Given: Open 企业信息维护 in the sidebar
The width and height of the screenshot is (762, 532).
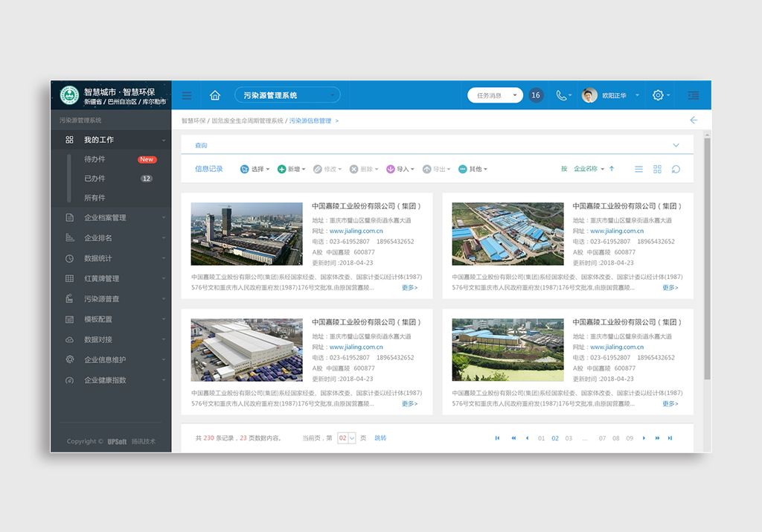Looking at the screenshot, I should pyautogui.click(x=111, y=360).
